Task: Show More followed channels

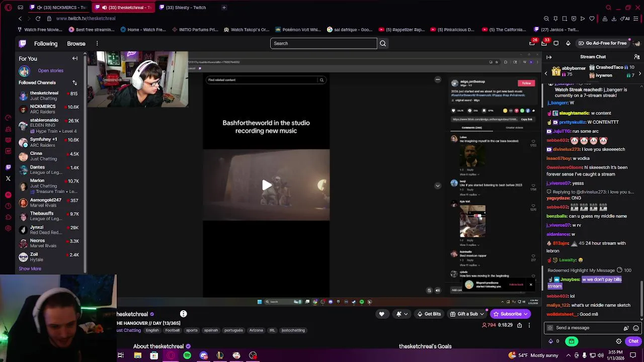Action: (x=30, y=269)
